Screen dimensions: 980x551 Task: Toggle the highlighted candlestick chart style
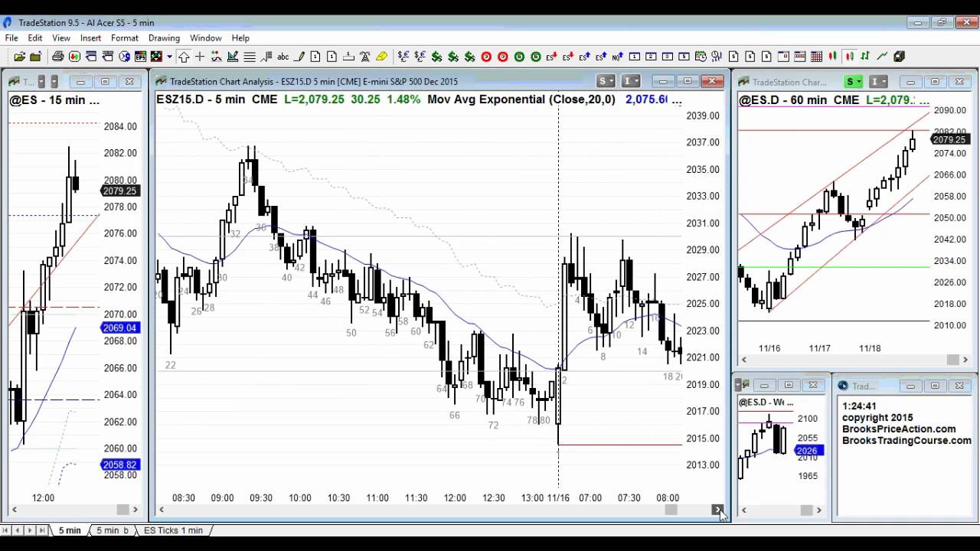850,57
